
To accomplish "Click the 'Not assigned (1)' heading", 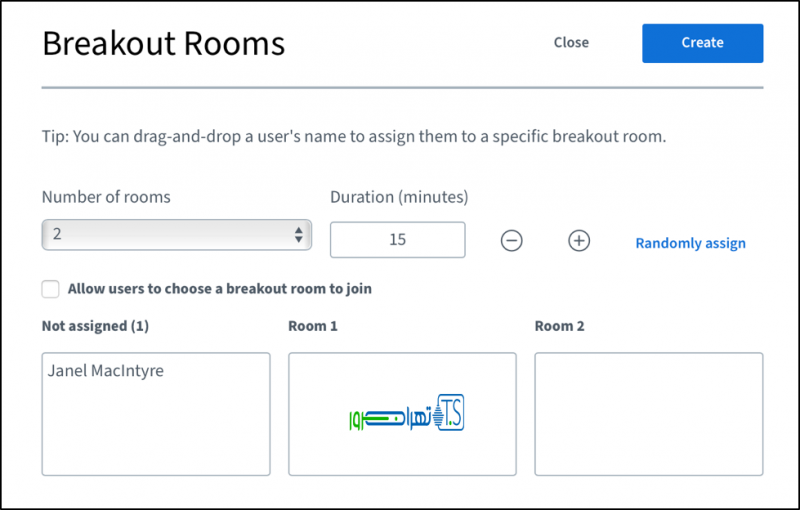I will point(95,326).
